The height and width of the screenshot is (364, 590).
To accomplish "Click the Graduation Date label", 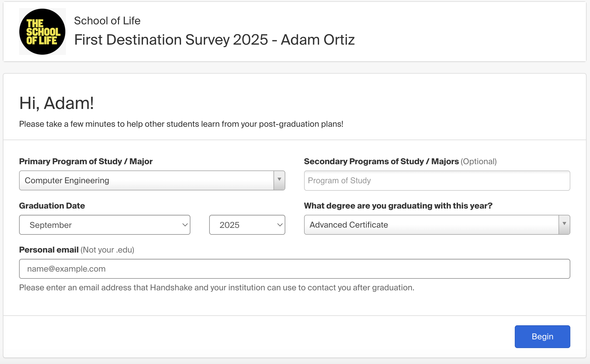I will (x=52, y=206).
